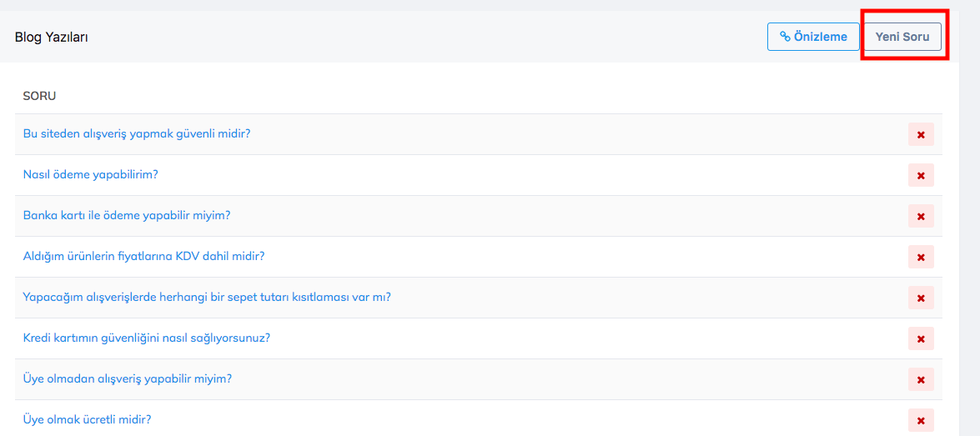
Task: Remove the 'Nasıl ödeme yapabilirim?' question
Action: (x=921, y=175)
